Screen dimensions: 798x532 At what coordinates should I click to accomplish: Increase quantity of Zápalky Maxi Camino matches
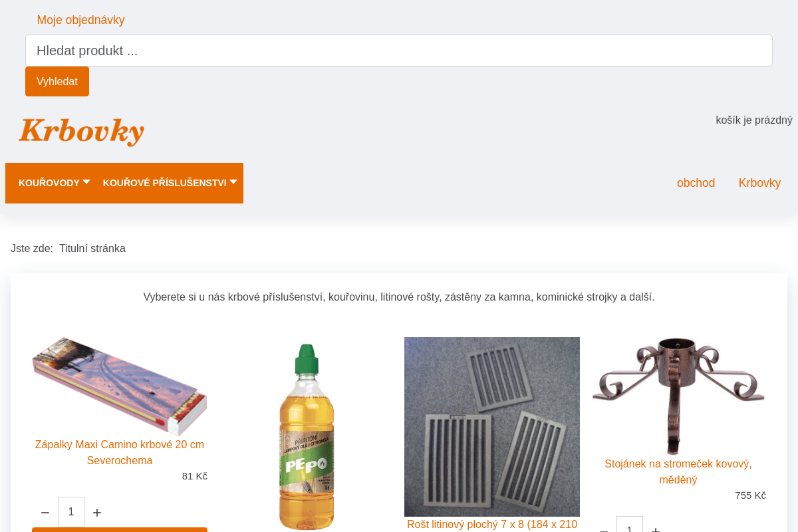(97, 513)
